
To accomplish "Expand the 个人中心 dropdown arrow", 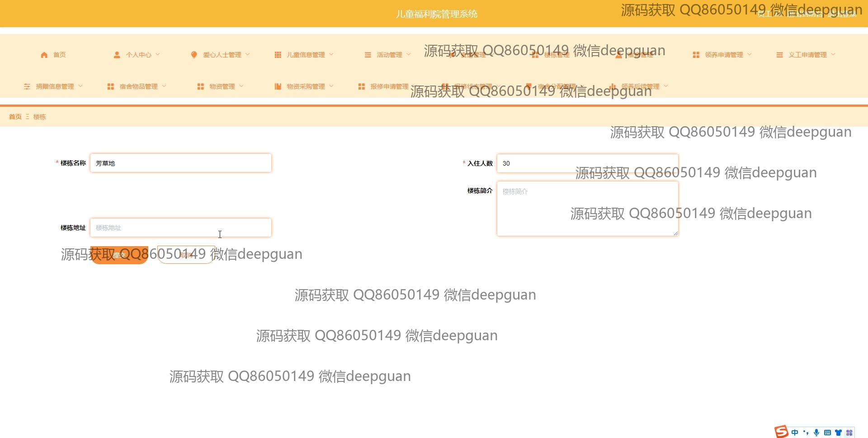I will click(x=158, y=54).
